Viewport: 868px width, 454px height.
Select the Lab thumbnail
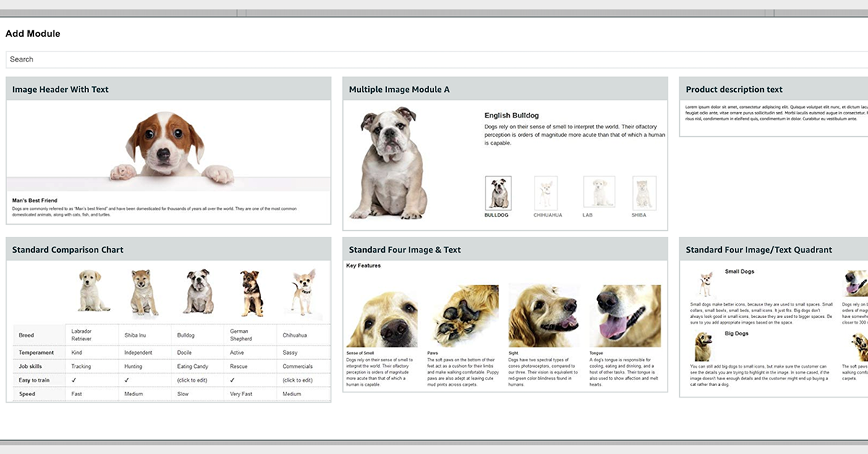coord(599,193)
